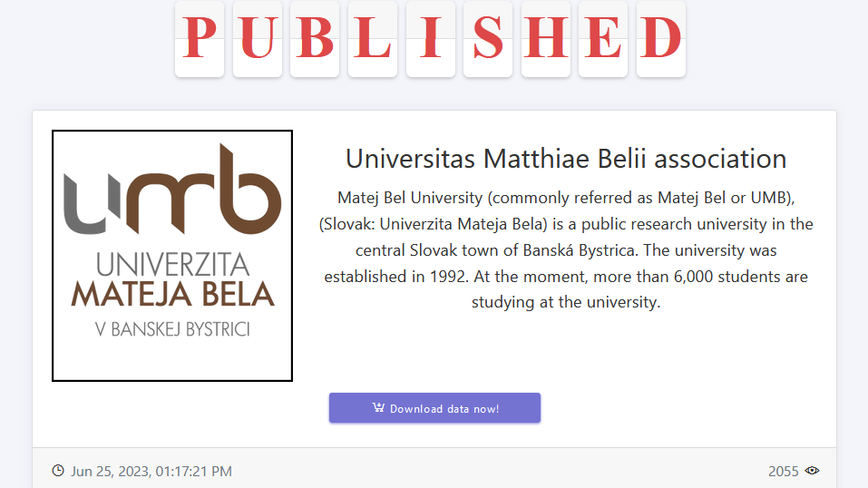This screenshot has width=868, height=488.
Task: Click the red letter H tile
Action: click(546, 39)
